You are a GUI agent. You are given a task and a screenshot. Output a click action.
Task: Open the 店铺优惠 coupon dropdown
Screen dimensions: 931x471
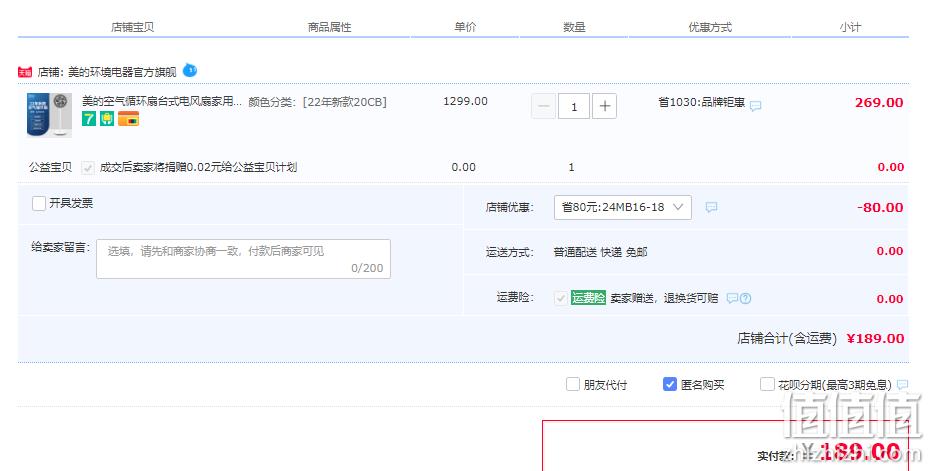point(623,207)
